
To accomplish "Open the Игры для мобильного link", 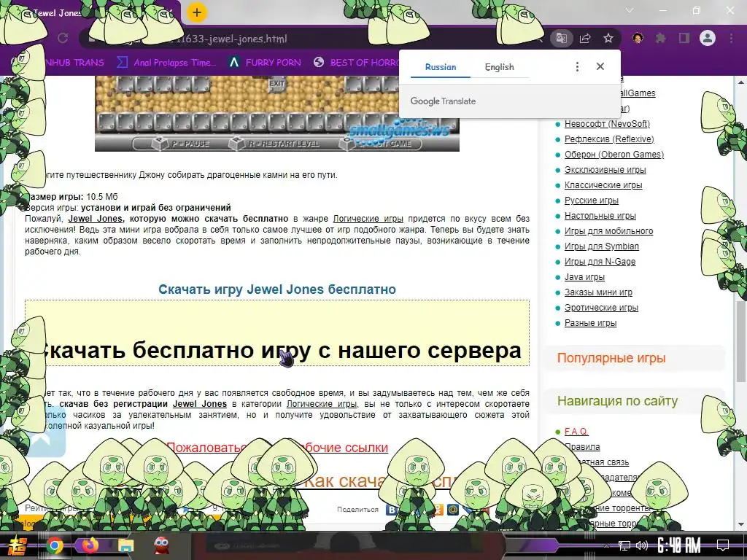I will [609, 231].
